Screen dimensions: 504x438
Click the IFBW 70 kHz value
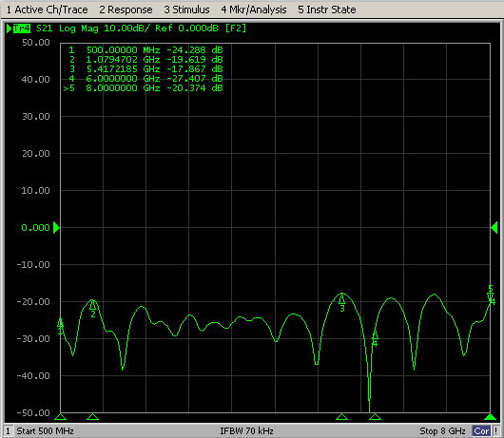(246, 431)
